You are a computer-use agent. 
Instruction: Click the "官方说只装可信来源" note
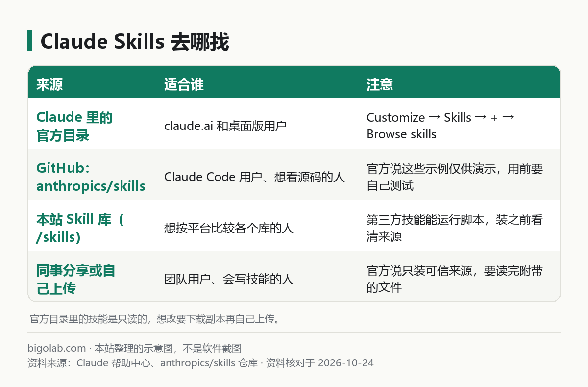point(455,279)
